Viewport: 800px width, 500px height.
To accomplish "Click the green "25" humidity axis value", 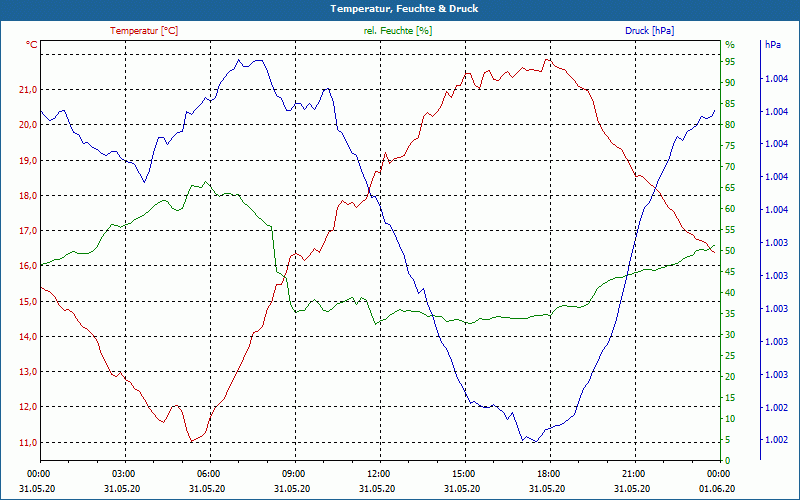I will pyautogui.click(x=730, y=356).
